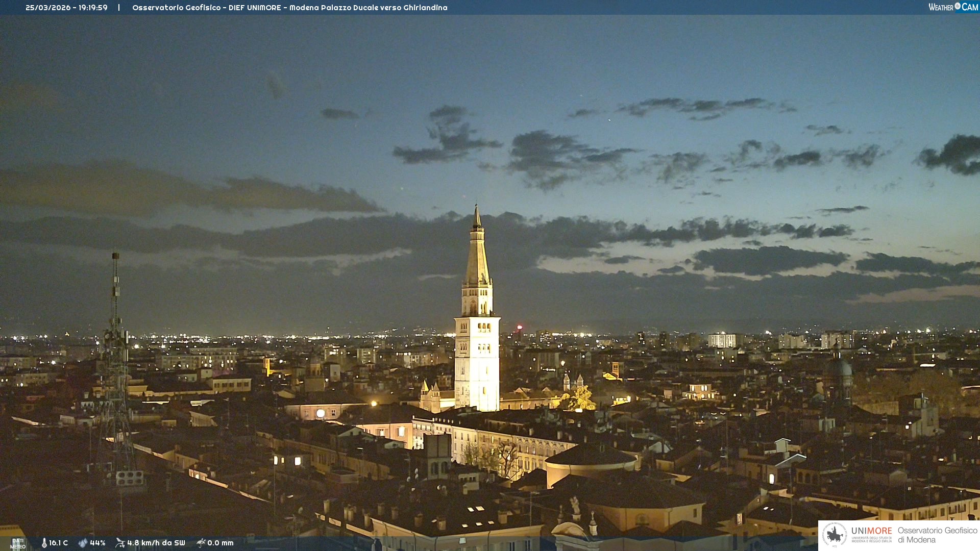
Task: Click the UNIMORE wordmark text
Action: (x=871, y=531)
